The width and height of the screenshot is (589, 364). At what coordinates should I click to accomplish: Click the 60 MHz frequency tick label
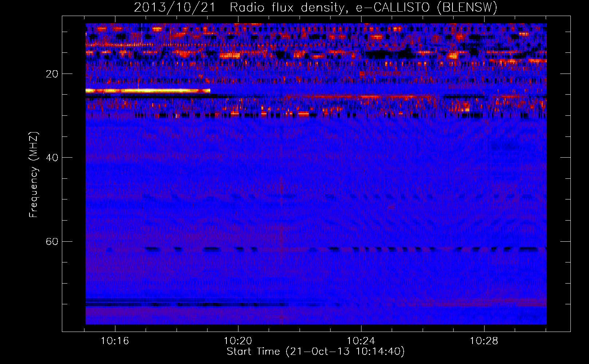pyautogui.click(x=52, y=242)
